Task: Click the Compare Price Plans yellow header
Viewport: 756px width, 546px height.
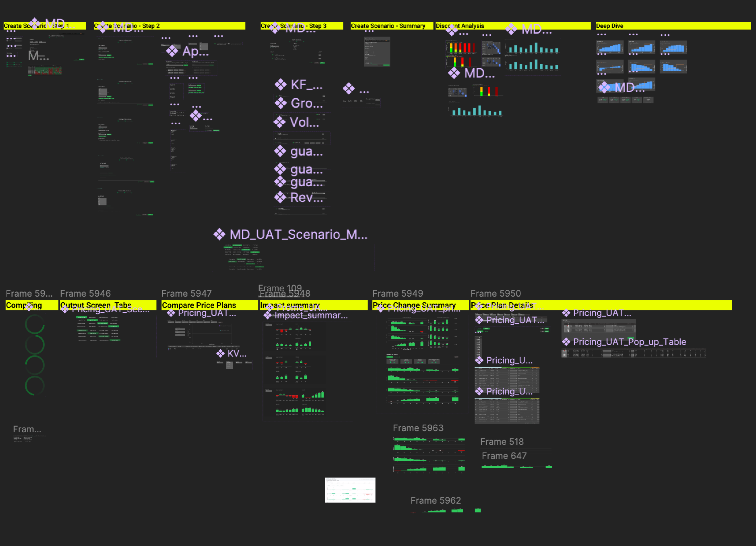Action: coord(210,305)
